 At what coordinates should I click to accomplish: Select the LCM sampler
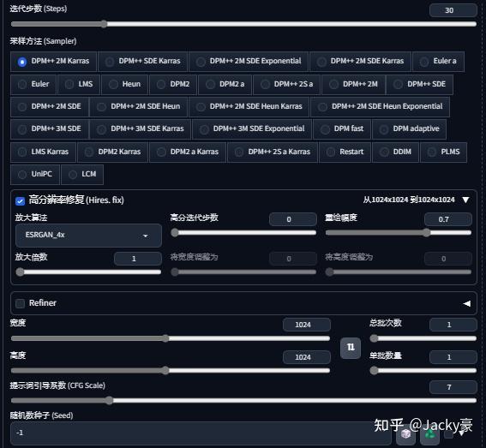point(82,175)
